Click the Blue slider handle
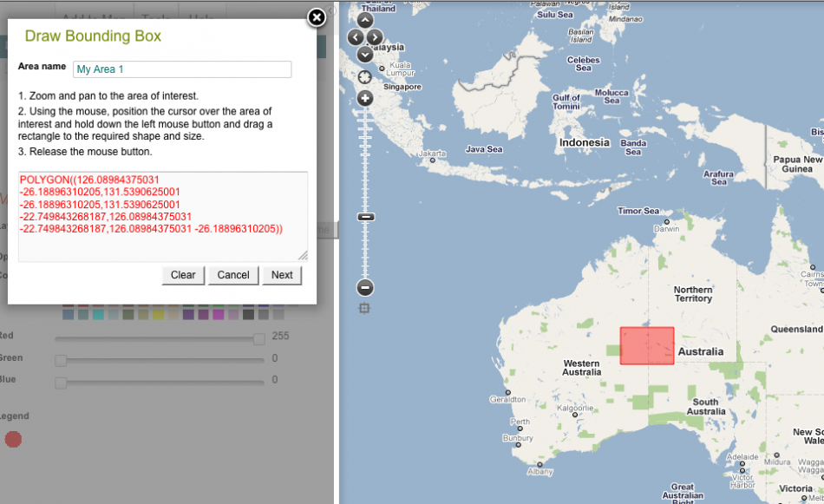 pyautogui.click(x=61, y=382)
